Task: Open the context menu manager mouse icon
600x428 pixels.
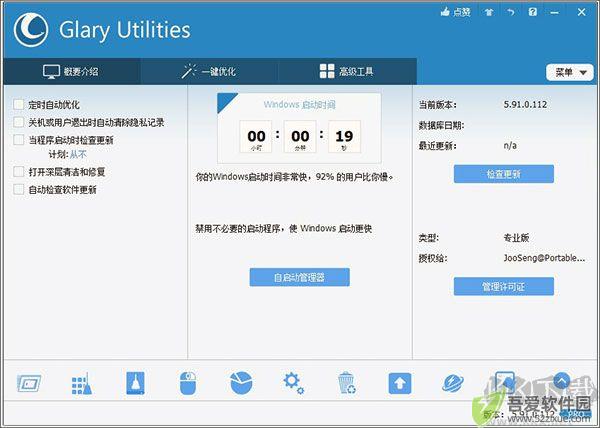Action: click(188, 383)
